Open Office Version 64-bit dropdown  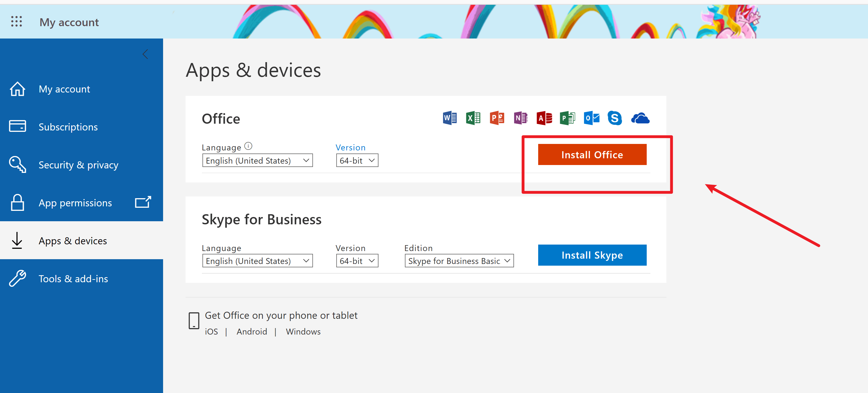357,160
